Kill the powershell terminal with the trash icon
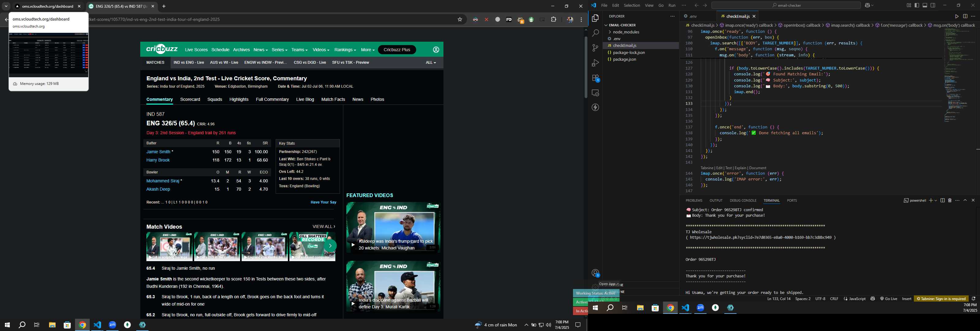Image resolution: width=980 pixels, height=331 pixels. pyautogui.click(x=950, y=200)
